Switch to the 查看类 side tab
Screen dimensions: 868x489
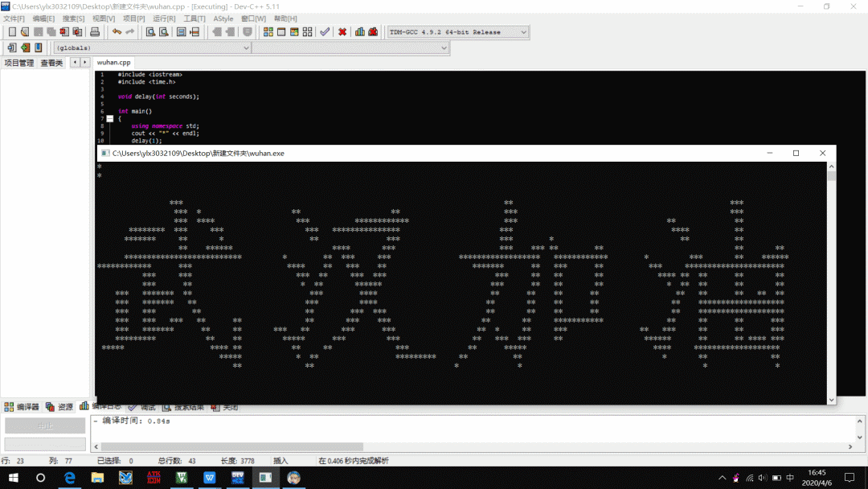pos(51,63)
